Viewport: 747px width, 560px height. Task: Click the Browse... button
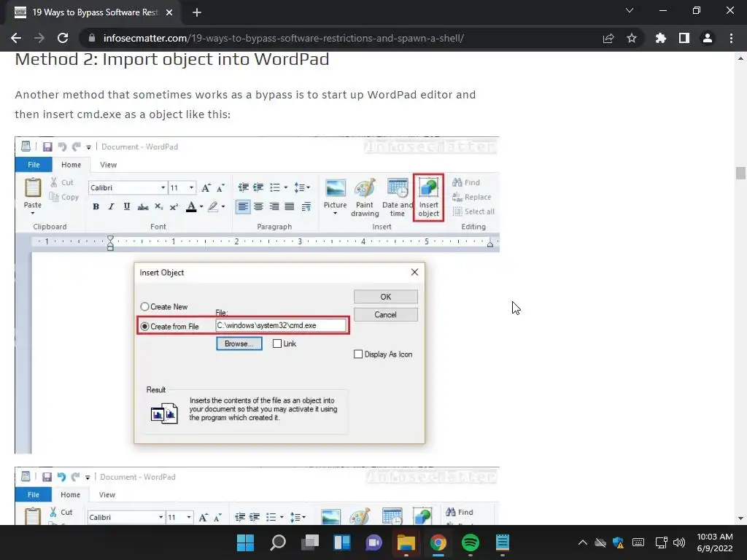point(239,343)
